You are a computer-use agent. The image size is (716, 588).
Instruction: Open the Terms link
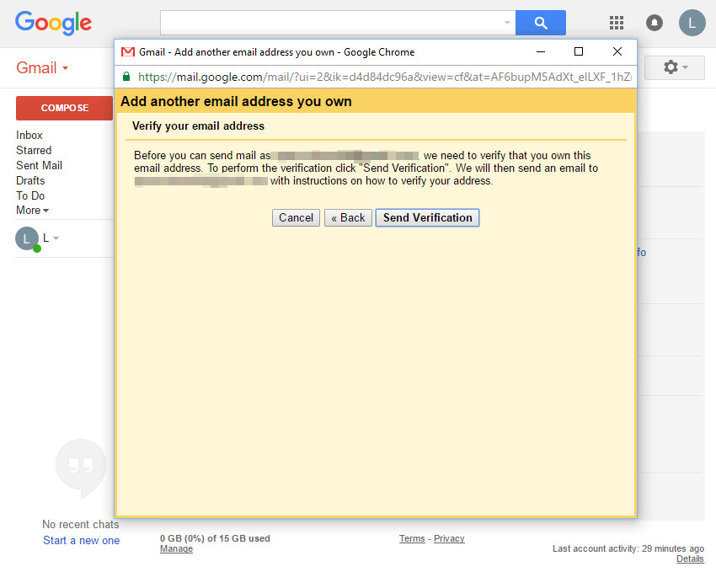(x=412, y=538)
